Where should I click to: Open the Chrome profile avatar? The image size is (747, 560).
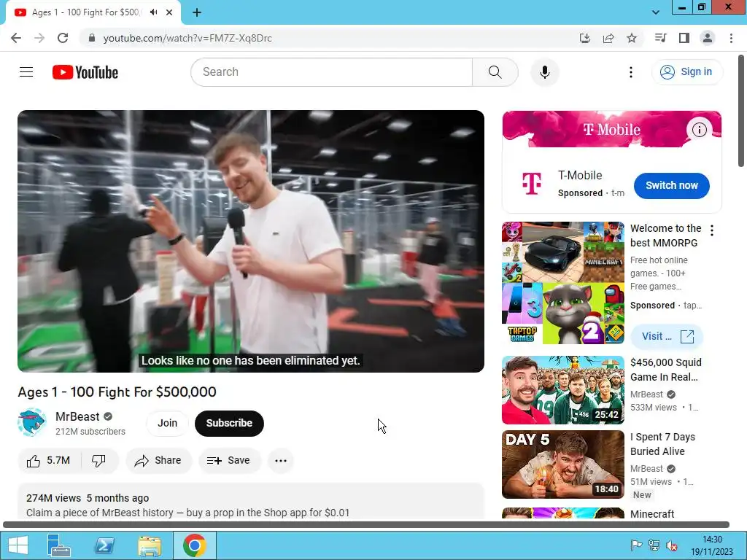pos(707,38)
